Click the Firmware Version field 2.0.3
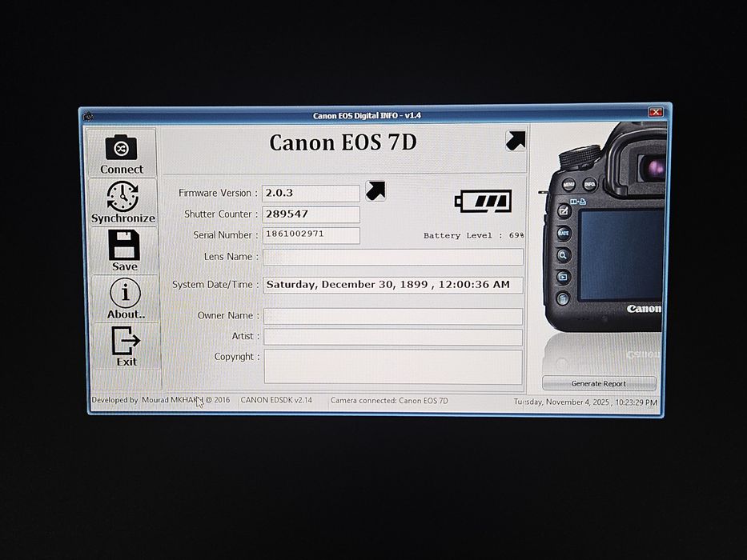Screen dimensions: 747x560 click(x=311, y=194)
